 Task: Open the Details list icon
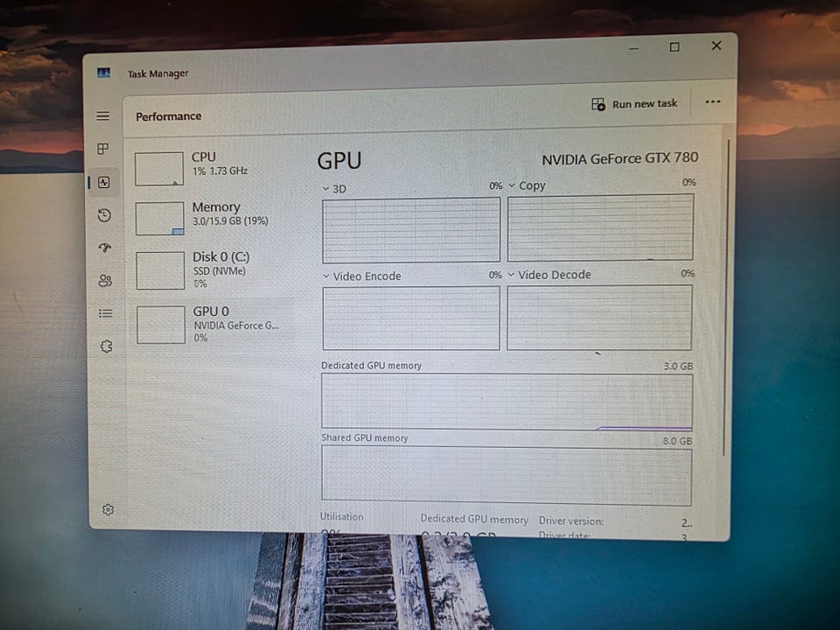pos(106,313)
